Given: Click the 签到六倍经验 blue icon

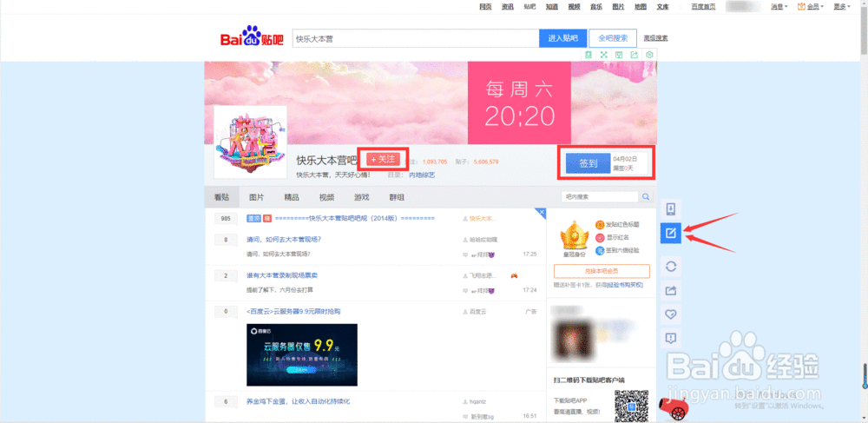Looking at the screenshot, I should tap(600, 250).
